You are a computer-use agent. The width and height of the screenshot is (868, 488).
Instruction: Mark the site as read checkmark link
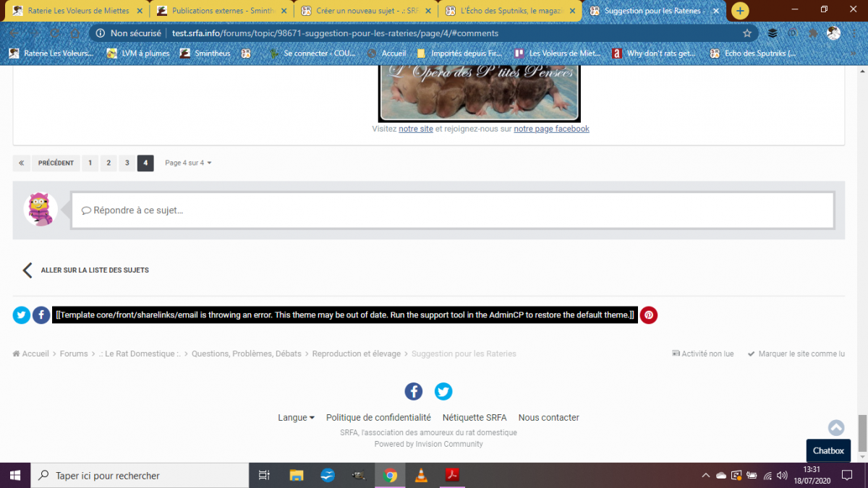[796, 354]
